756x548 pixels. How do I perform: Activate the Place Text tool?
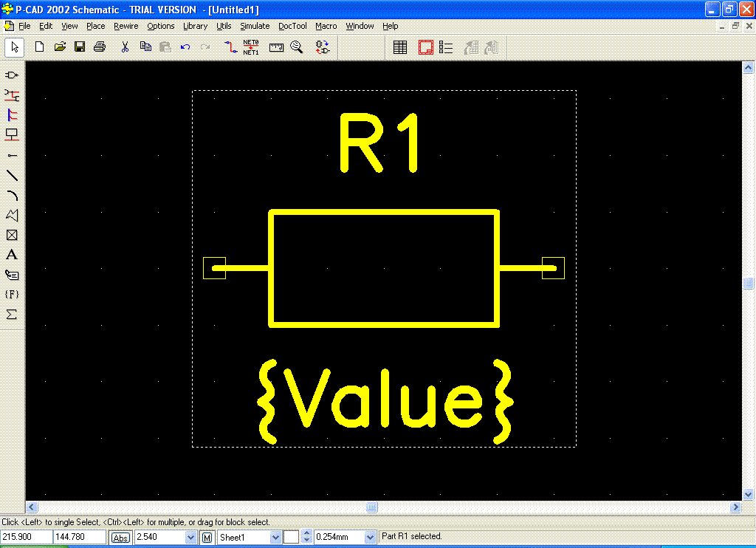click(12, 256)
